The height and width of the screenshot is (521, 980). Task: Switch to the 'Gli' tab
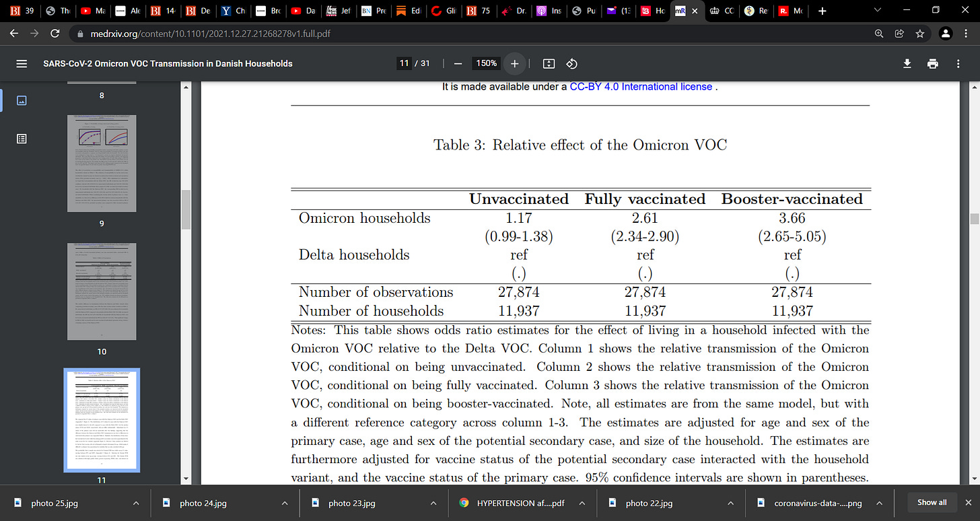(444, 11)
